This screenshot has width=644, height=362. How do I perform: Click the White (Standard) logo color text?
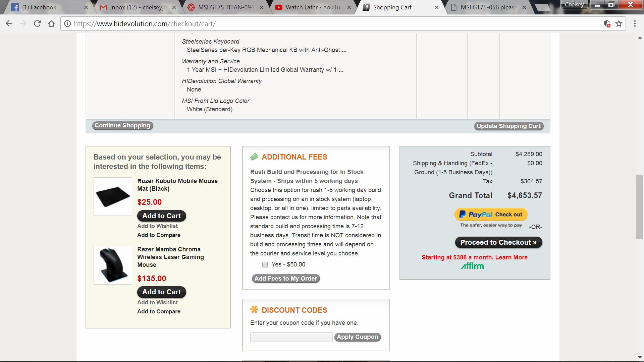tap(210, 109)
